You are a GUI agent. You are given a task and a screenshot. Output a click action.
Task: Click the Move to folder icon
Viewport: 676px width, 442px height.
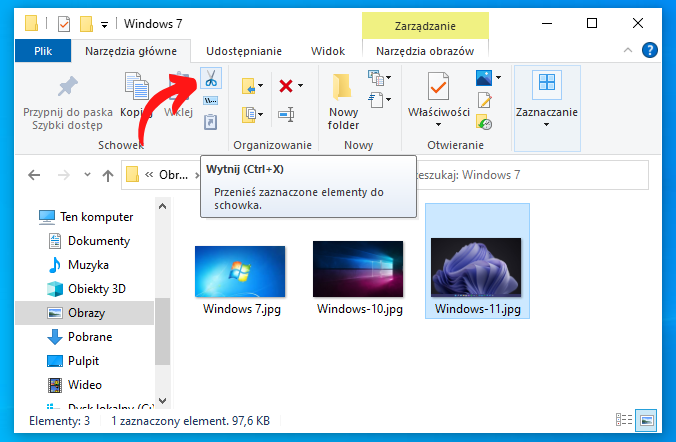(x=248, y=86)
